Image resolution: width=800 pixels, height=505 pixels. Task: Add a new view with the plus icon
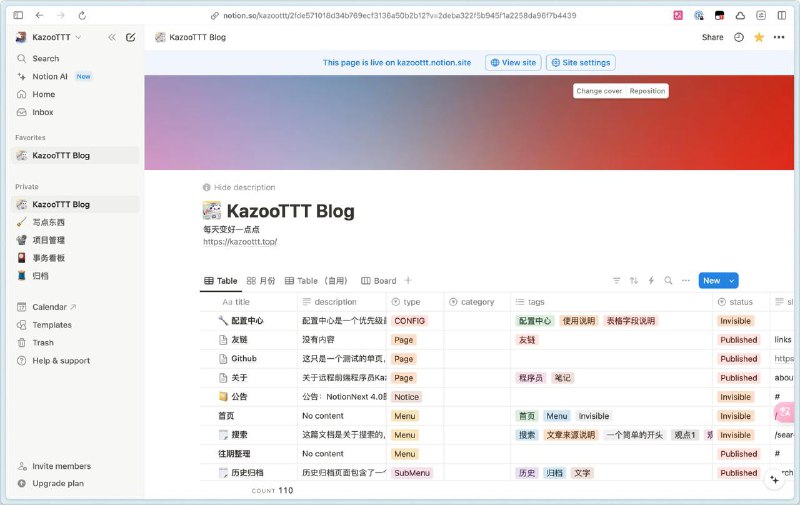408,281
